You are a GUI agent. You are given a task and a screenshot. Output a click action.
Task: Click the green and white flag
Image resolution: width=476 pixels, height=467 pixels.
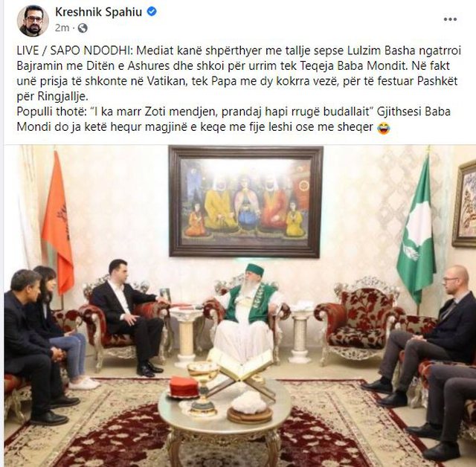pos(417,232)
